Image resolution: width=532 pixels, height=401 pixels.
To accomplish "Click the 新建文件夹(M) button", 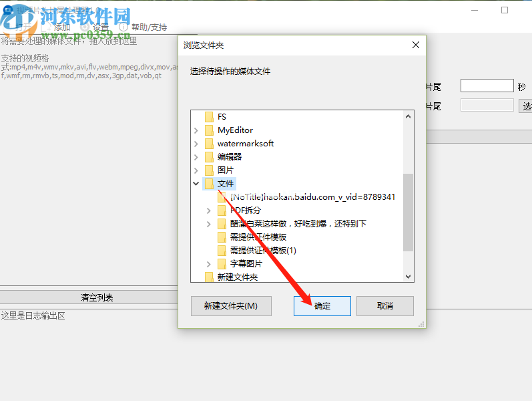I will (x=231, y=306).
